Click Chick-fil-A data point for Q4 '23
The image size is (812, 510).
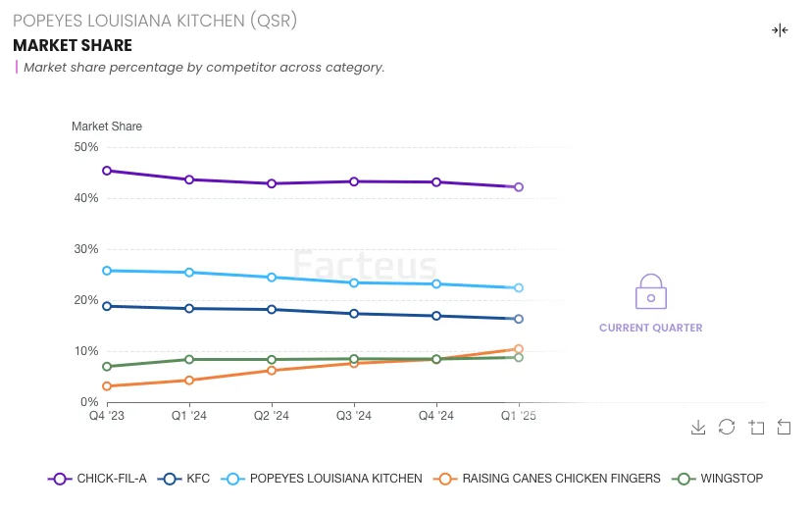106,171
